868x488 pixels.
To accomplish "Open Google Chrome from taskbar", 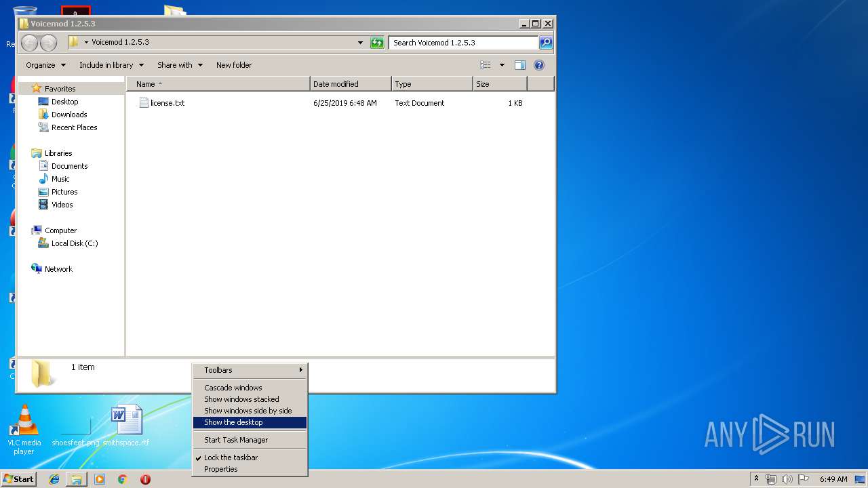I will pyautogui.click(x=123, y=479).
